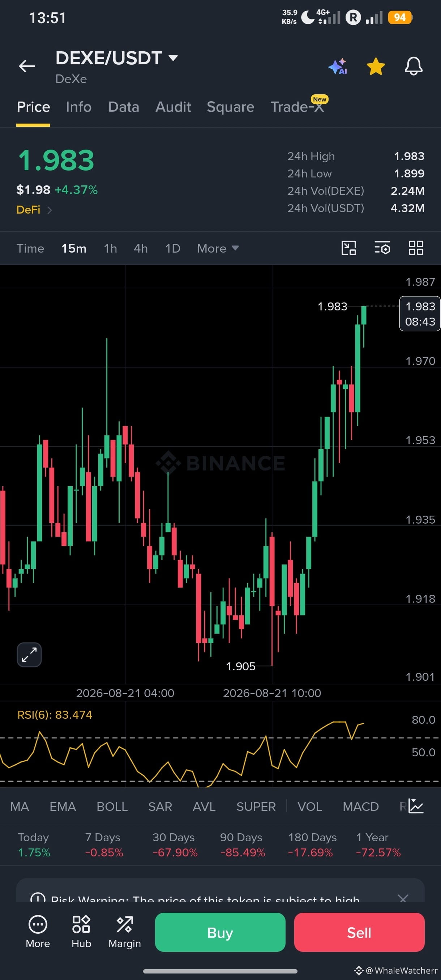This screenshot has width=441, height=980.
Task: Tap the +4.37% change value
Action: (77, 190)
